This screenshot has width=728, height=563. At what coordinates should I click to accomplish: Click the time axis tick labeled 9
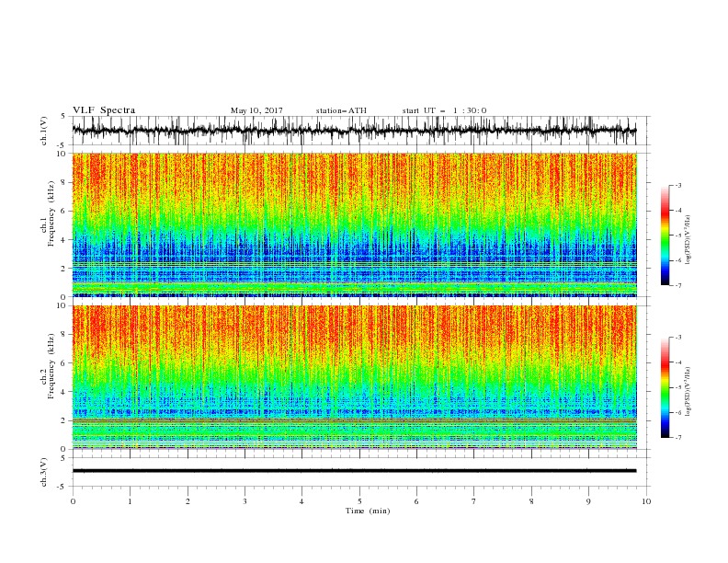[x=588, y=501]
